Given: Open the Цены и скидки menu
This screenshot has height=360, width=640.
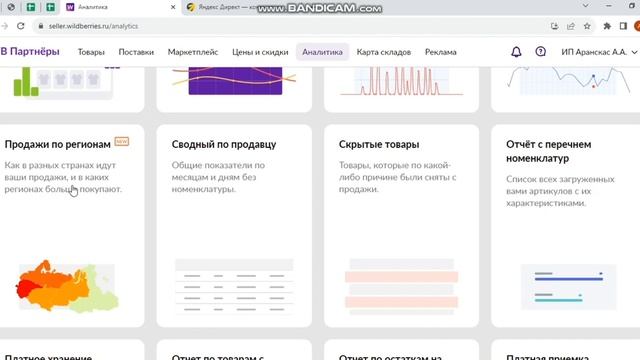Looking at the screenshot, I should (260, 52).
